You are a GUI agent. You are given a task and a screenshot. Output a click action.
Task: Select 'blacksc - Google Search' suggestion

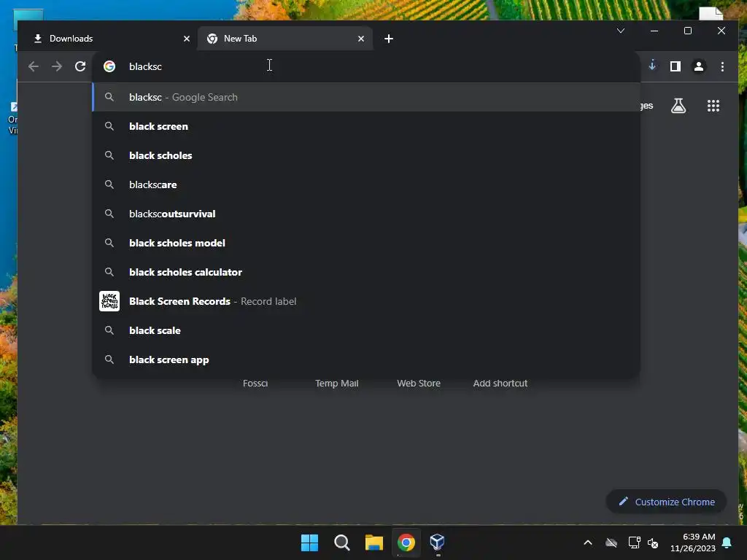coord(366,97)
